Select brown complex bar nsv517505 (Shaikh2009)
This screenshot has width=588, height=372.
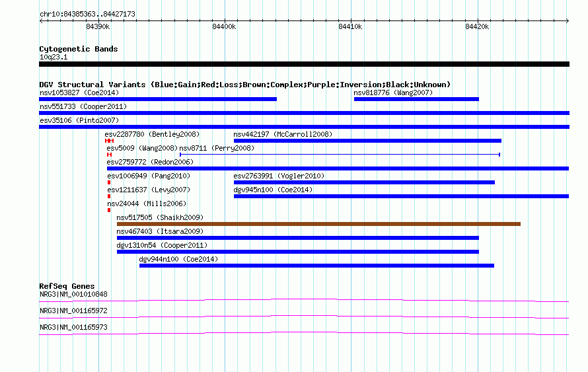318,224
